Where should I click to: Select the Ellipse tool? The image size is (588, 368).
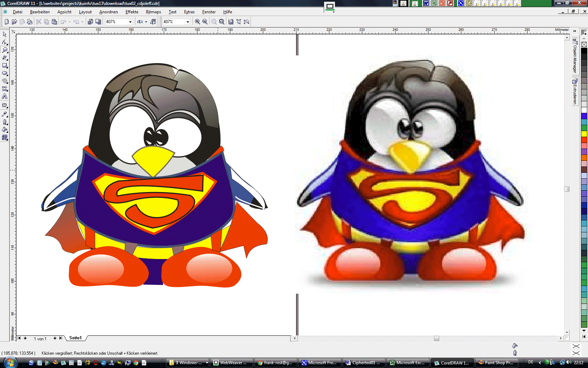5,73
